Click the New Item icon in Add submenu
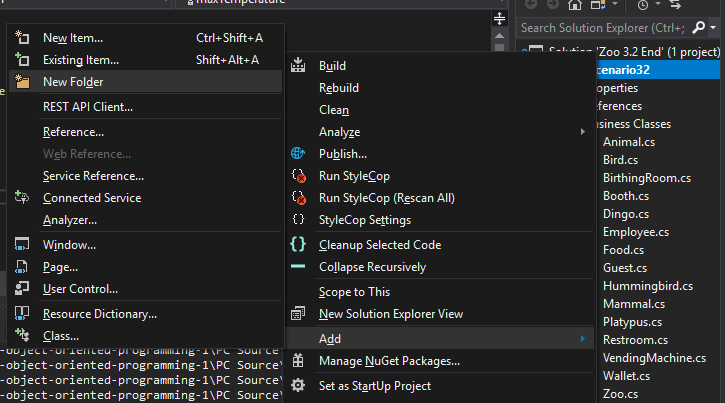725x403 pixels. [22, 37]
